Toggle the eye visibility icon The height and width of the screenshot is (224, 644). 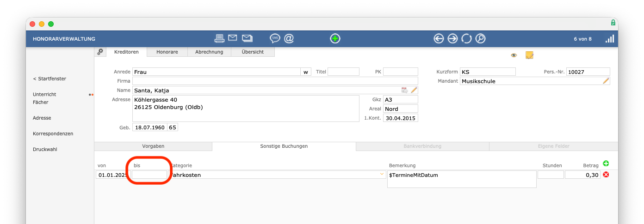[x=514, y=55]
